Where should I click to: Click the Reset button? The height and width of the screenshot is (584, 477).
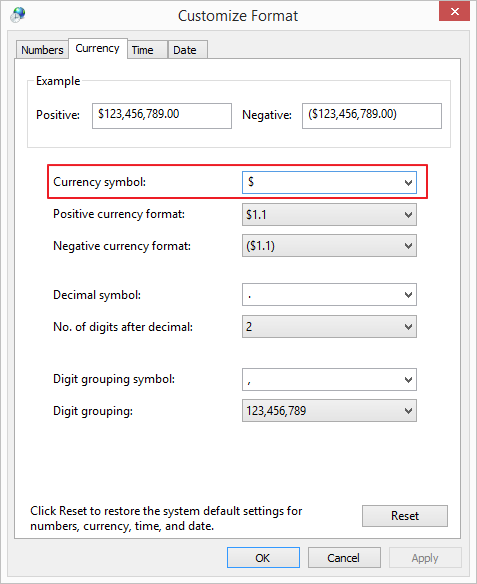[405, 516]
